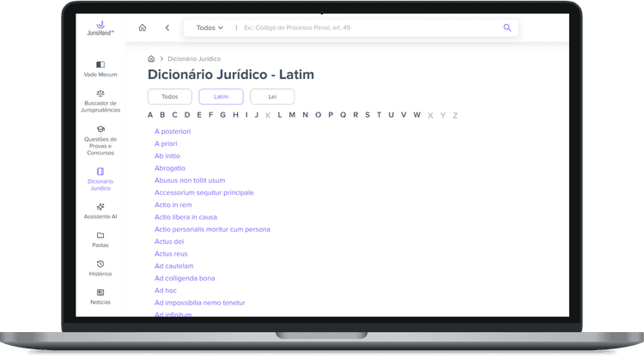Filter by letter O
The image size is (644, 357).
(x=318, y=115)
